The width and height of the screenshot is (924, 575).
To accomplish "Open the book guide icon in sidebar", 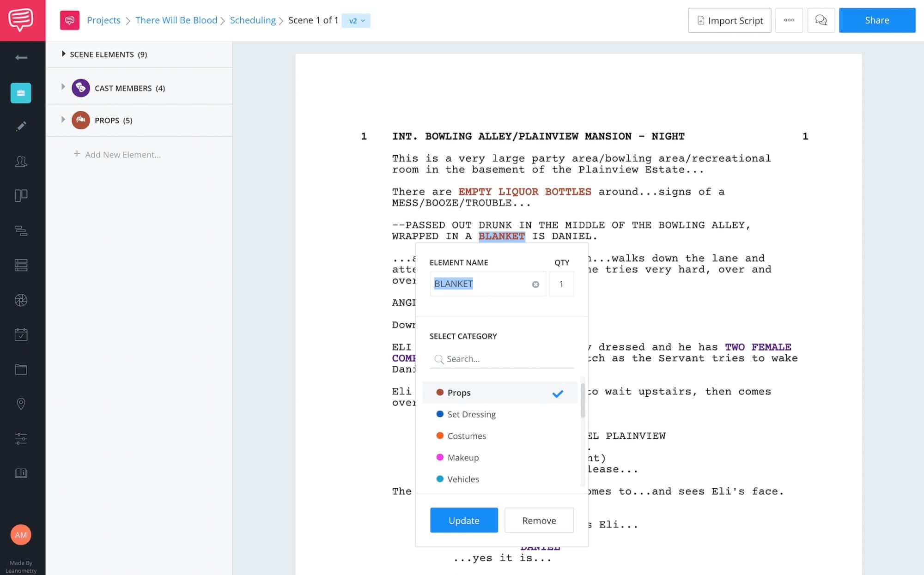I will coord(21,473).
